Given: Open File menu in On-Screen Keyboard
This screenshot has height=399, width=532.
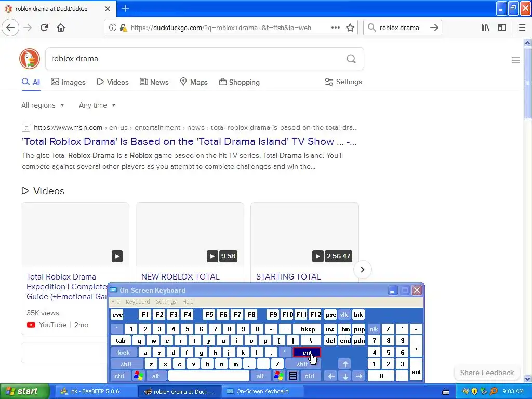Looking at the screenshot, I should (115, 302).
